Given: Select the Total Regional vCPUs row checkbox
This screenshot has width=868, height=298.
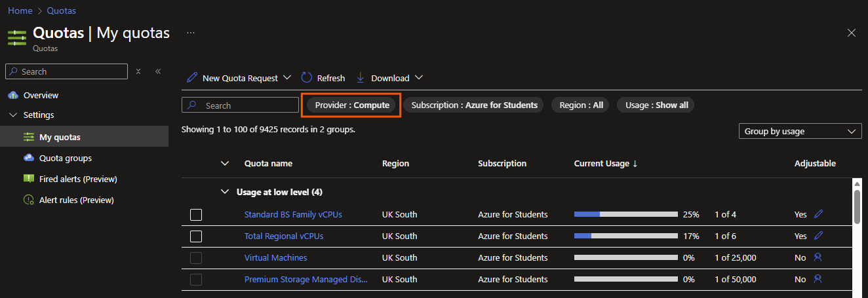Looking at the screenshot, I should [x=196, y=236].
